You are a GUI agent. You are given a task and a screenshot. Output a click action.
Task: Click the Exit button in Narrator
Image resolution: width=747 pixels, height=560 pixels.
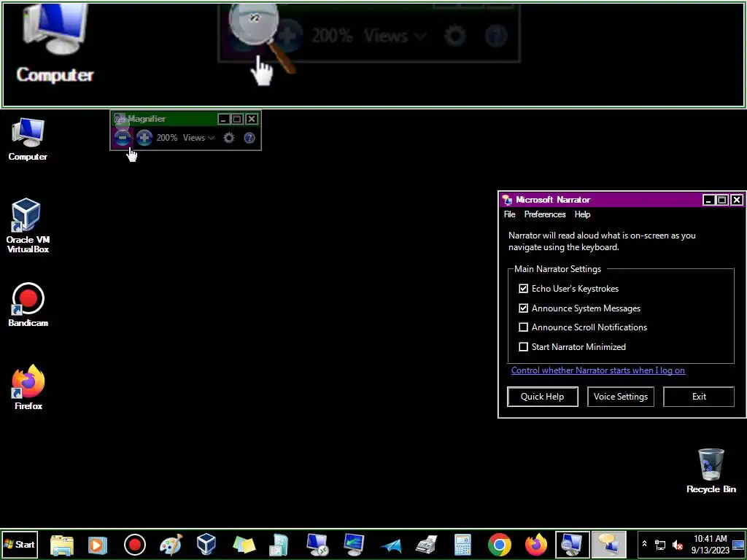coord(699,397)
